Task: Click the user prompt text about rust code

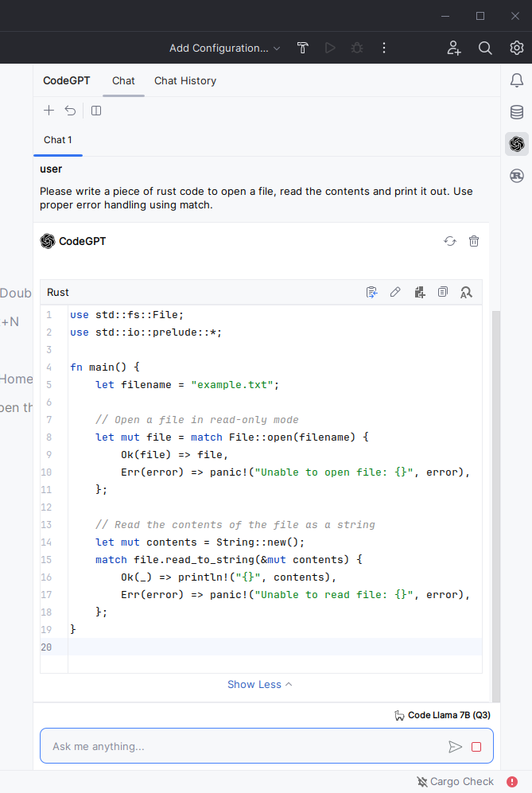Action: click(256, 198)
